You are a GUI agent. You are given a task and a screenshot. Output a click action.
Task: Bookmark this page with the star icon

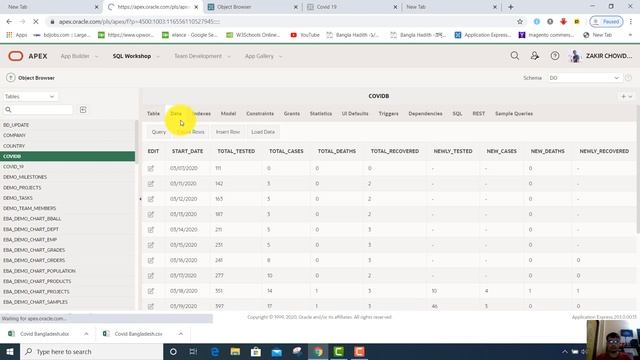[520, 22]
